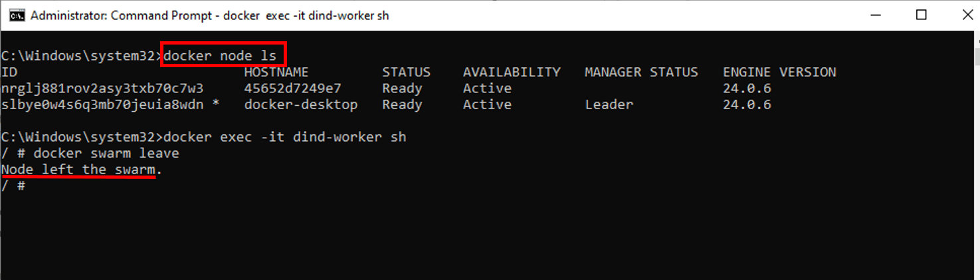980x280 pixels.
Task: Click hostname docker-desktop
Action: click(x=301, y=104)
